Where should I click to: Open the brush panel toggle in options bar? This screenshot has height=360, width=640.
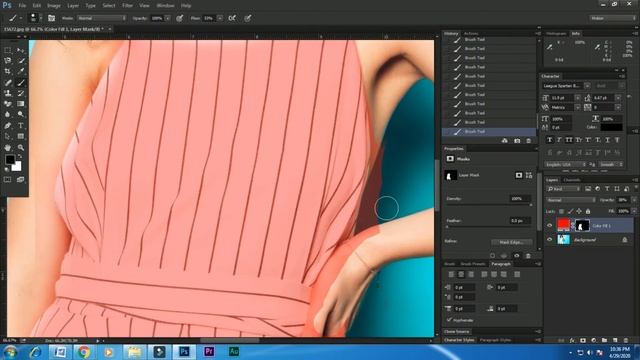click(x=51, y=18)
